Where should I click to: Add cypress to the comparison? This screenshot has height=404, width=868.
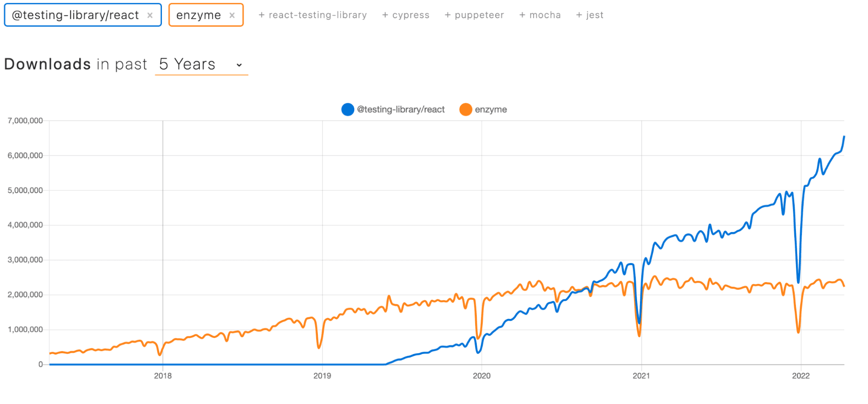(x=406, y=15)
